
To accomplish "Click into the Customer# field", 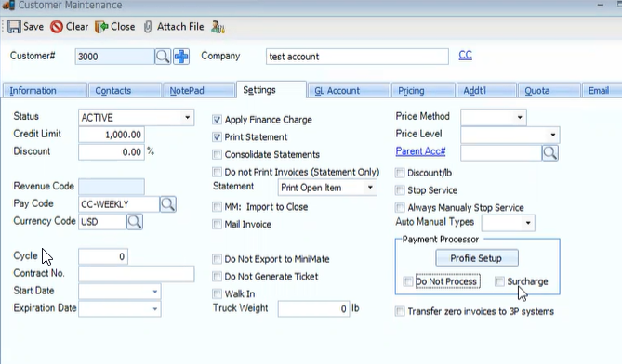I will (x=114, y=57).
